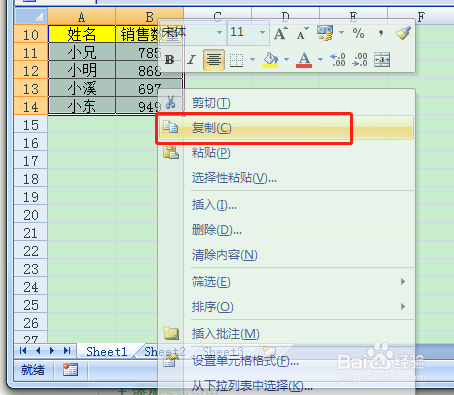Viewport: 454px width, 395px height.
Task: Toggle Italic formatting in mini toolbar
Action: pyautogui.click(x=191, y=60)
